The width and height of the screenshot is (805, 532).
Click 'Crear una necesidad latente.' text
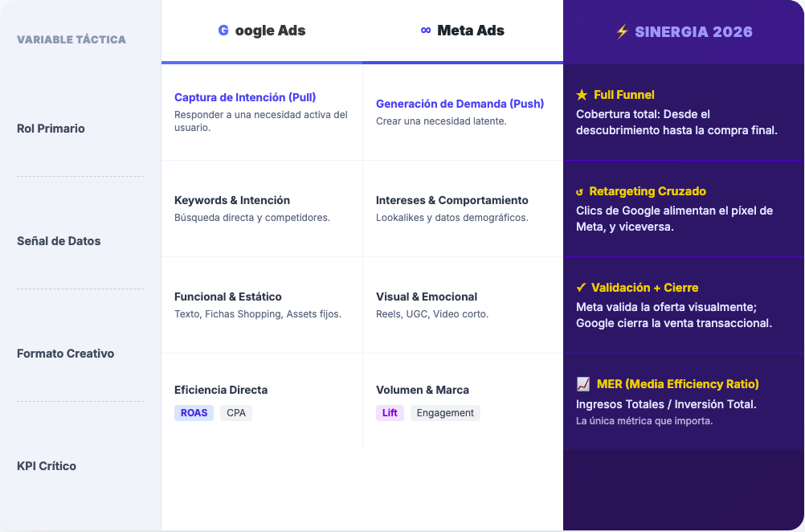point(442,121)
